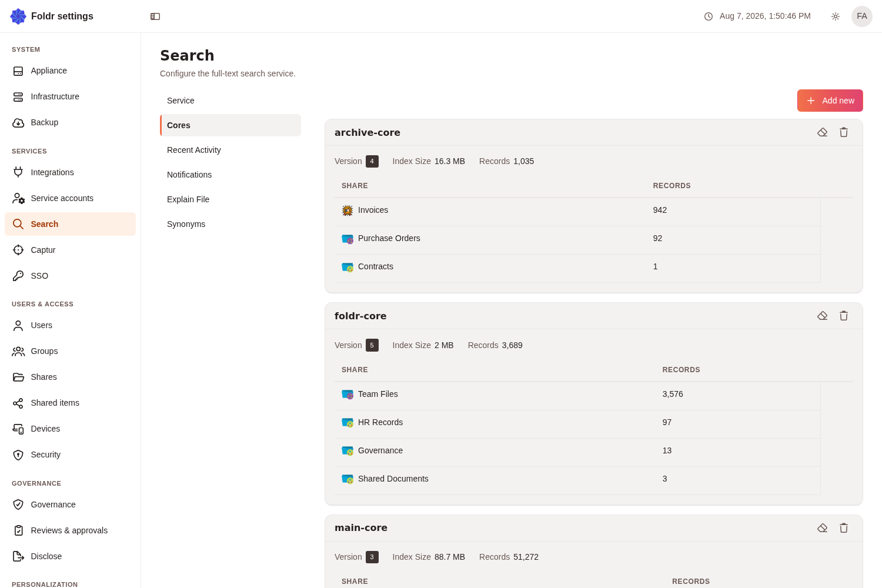Click the 51,272 records total

click(526, 557)
